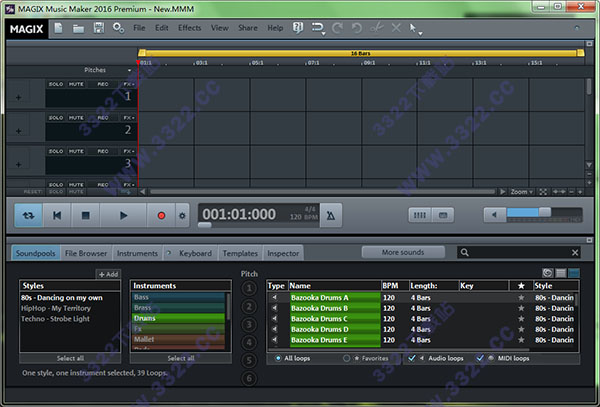Mute track 3

[76, 151]
